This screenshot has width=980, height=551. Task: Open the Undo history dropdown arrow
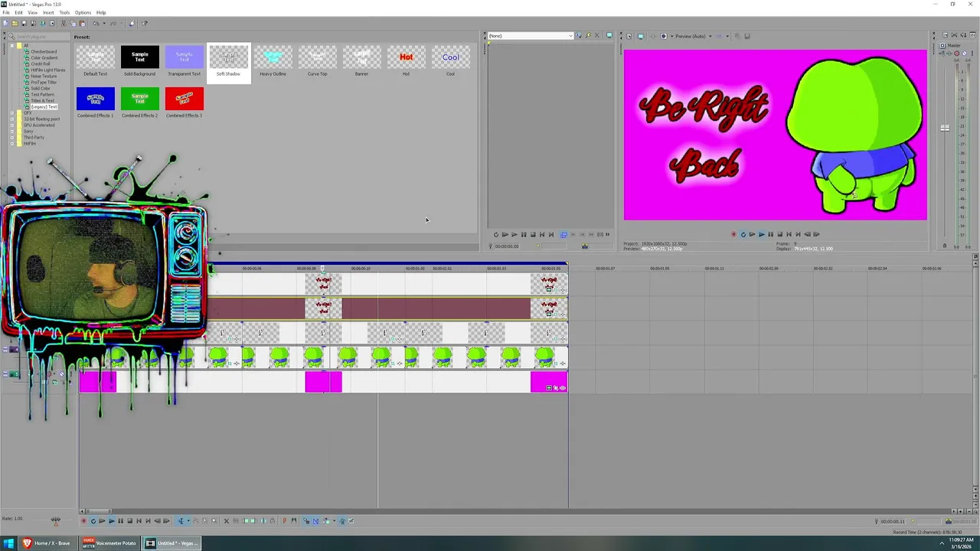pyautogui.click(x=104, y=23)
